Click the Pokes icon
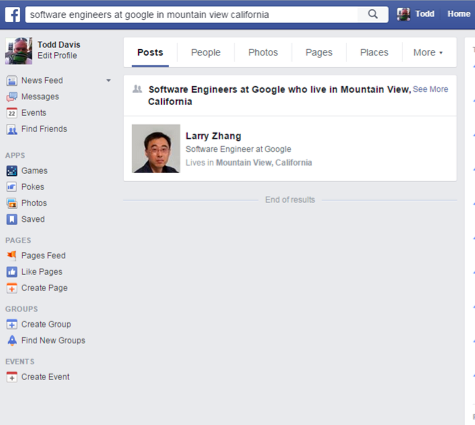This screenshot has width=475, height=425. point(12,187)
